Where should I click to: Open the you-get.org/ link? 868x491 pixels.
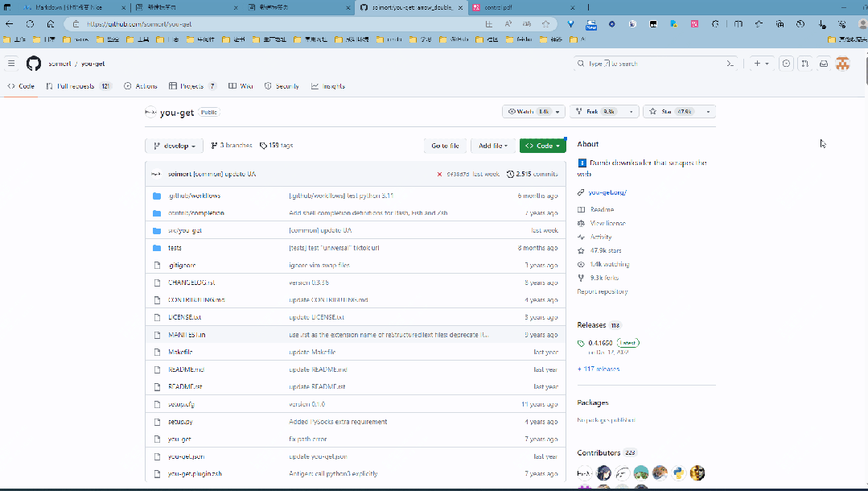click(607, 192)
